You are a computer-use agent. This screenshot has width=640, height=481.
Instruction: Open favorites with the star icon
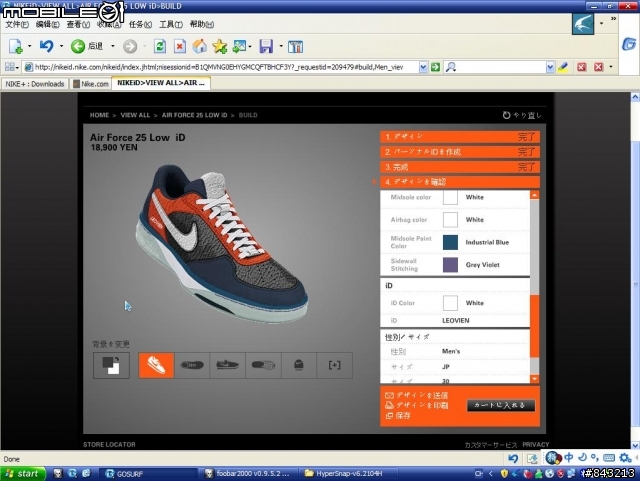click(x=220, y=46)
